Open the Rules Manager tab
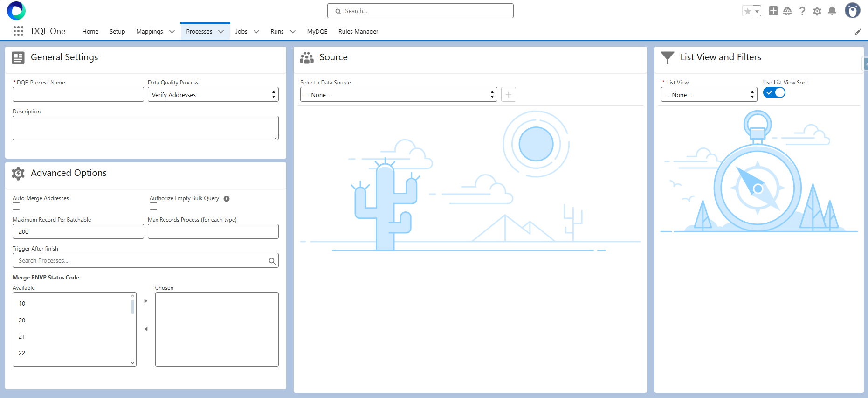 (358, 32)
